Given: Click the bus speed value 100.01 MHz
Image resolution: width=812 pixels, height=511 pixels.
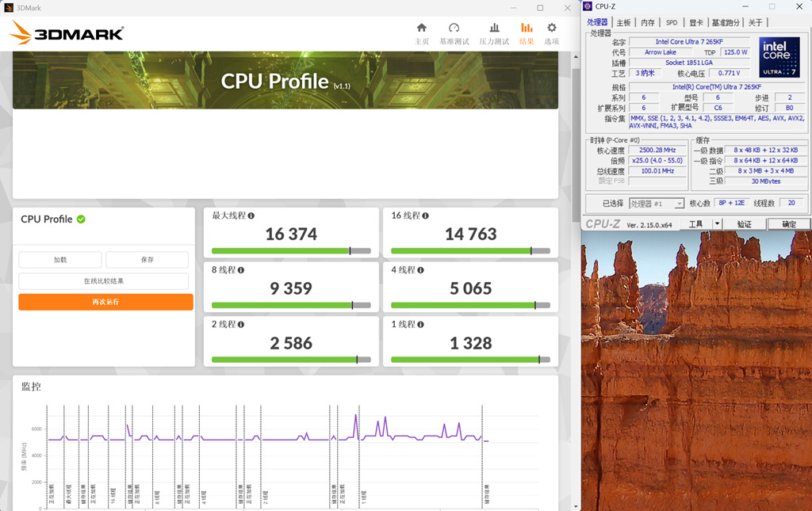Looking at the screenshot, I should click(657, 171).
